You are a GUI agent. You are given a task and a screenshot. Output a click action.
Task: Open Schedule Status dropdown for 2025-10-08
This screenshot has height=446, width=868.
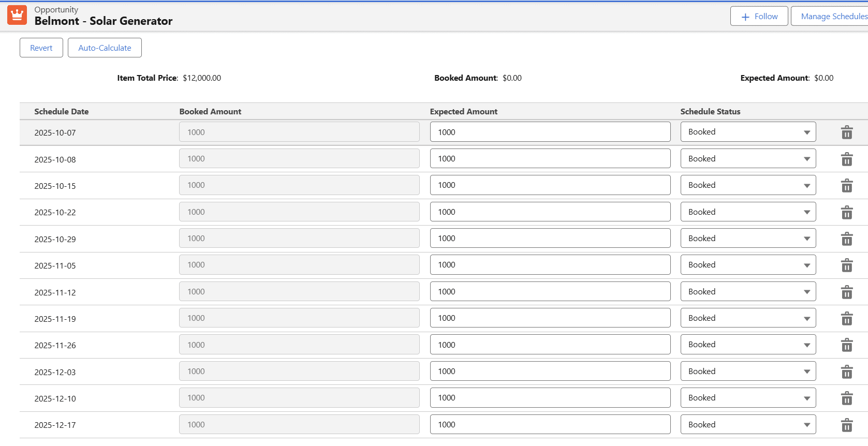point(747,159)
